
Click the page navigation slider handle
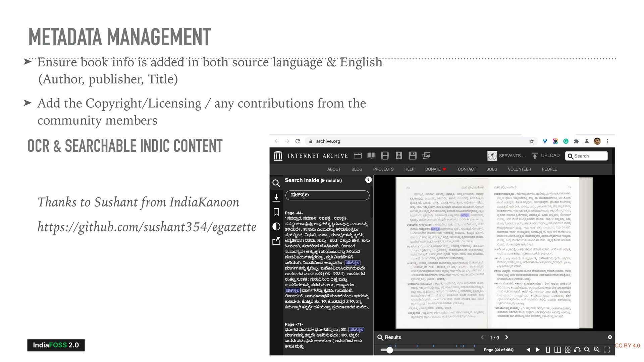point(389,350)
